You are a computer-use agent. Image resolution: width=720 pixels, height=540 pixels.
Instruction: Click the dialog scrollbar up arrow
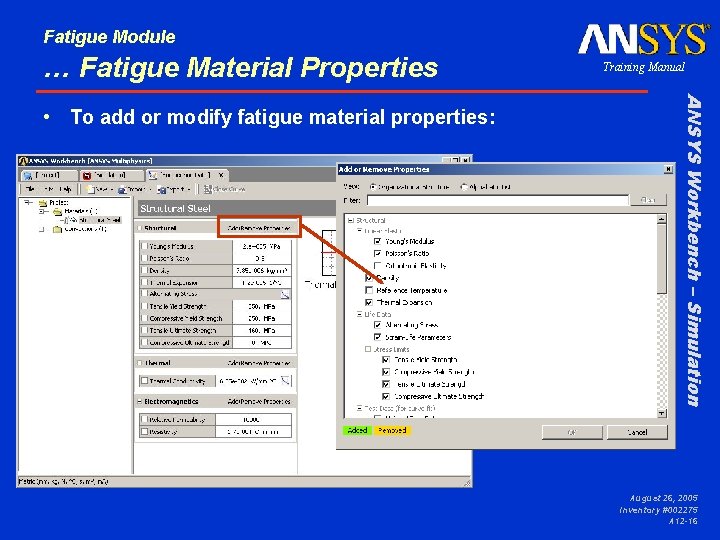point(662,219)
